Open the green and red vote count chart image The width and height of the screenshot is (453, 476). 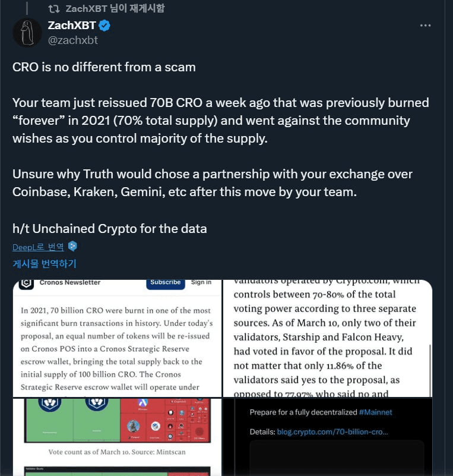pyautogui.click(x=117, y=437)
